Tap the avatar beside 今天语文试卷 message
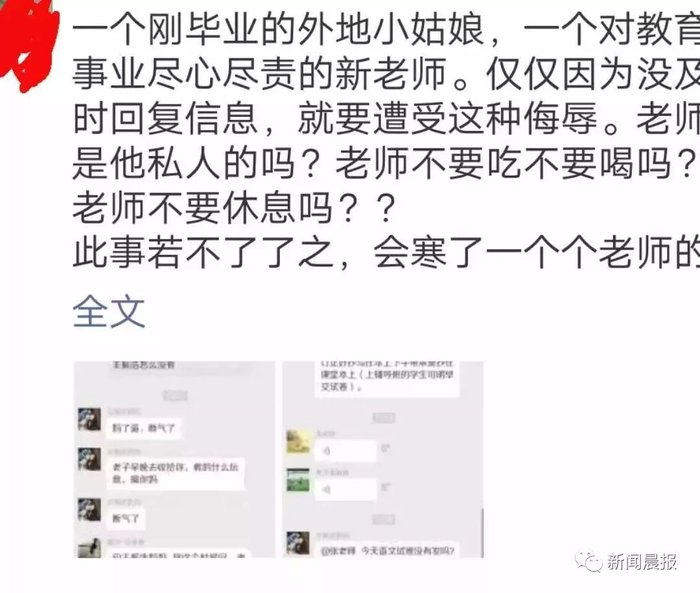The image size is (700, 593). click(x=298, y=543)
